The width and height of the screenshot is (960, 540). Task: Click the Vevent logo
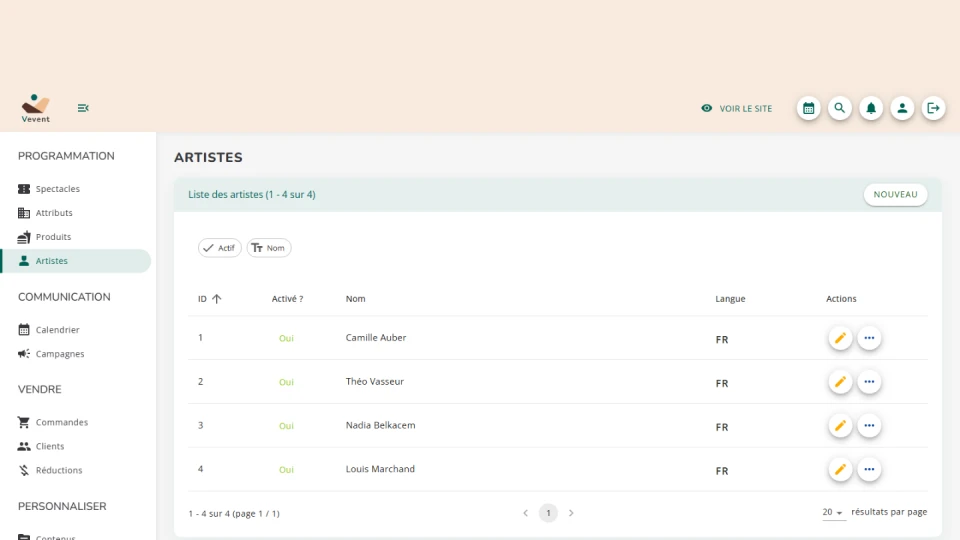pyautogui.click(x=36, y=108)
